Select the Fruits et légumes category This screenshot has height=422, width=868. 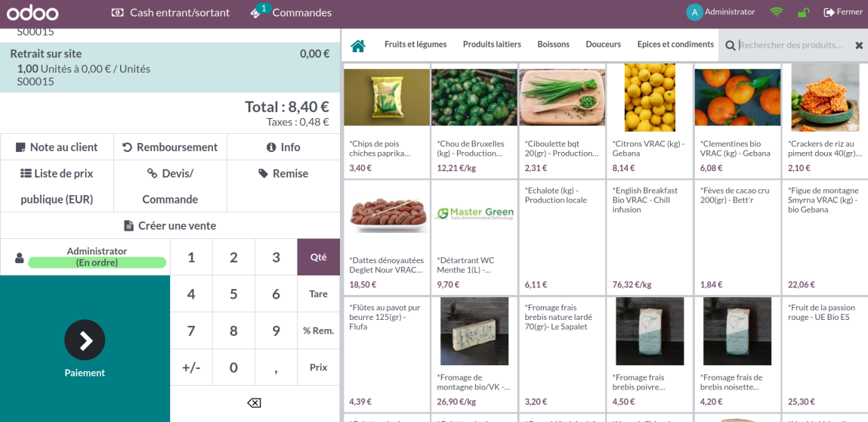[x=415, y=45]
